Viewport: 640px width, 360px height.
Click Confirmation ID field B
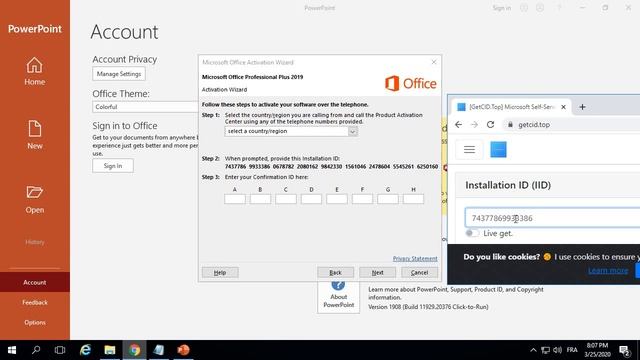[260, 199]
